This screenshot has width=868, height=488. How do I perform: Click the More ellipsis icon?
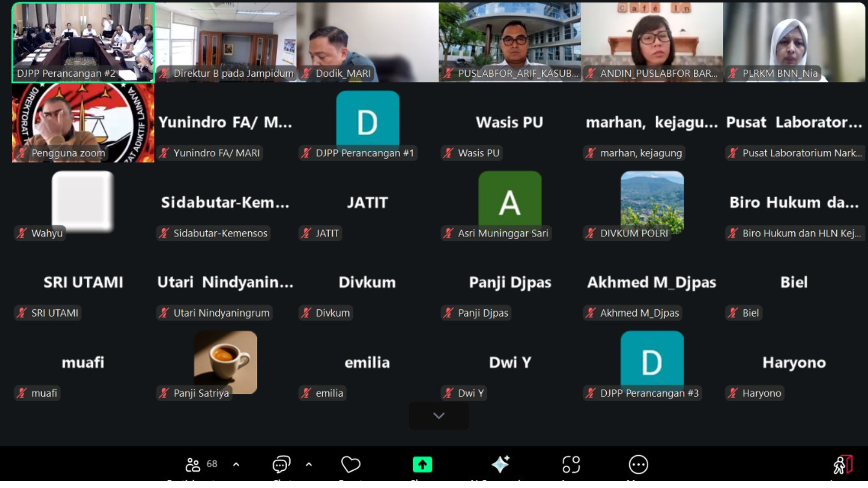pos(638,465)
